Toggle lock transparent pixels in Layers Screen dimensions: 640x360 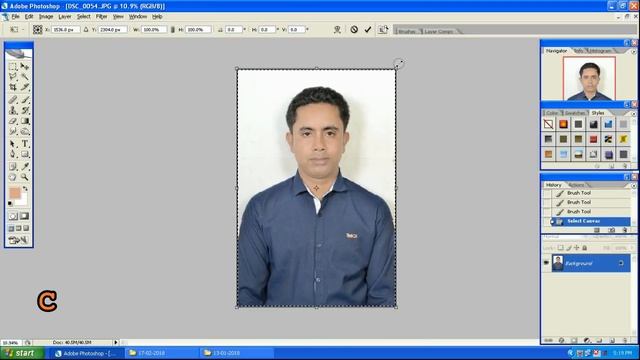tap(561, 248)
